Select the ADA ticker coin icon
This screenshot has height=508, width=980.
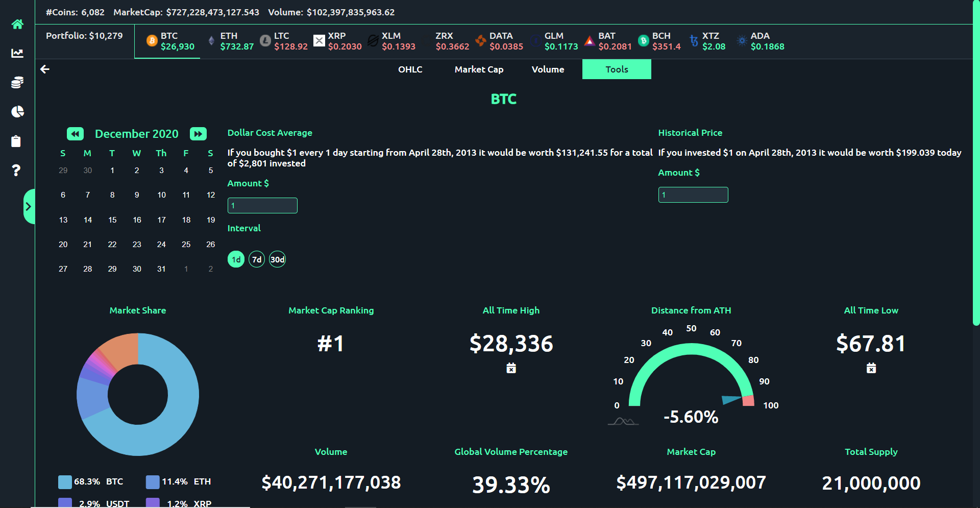[x=742, y=41]
